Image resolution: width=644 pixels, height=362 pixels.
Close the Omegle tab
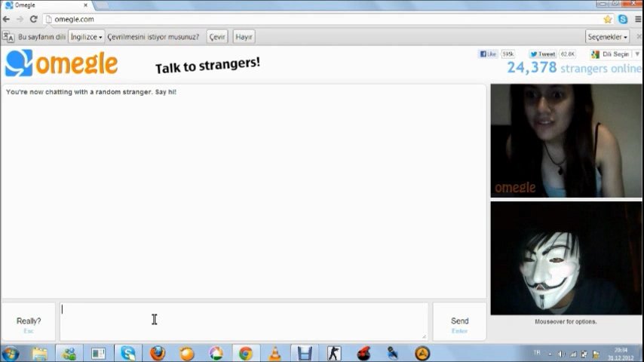coord(85,5)
